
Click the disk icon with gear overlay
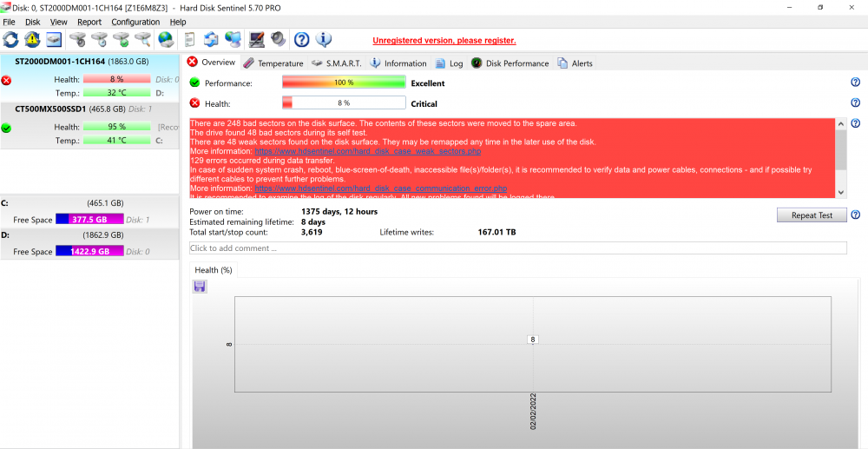77,40
